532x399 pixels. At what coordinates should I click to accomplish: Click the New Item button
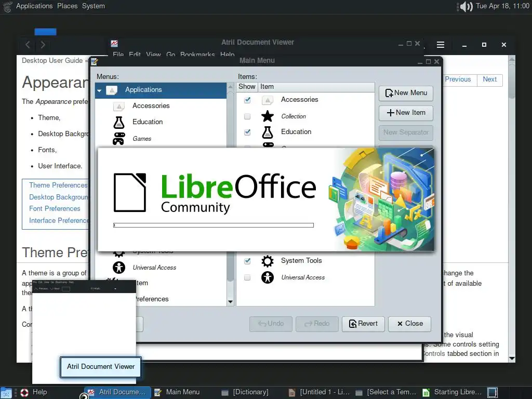(406, 113)
